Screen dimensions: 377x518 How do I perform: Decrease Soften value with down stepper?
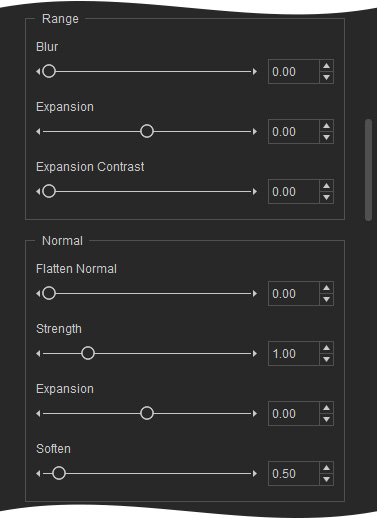[326, 479]
